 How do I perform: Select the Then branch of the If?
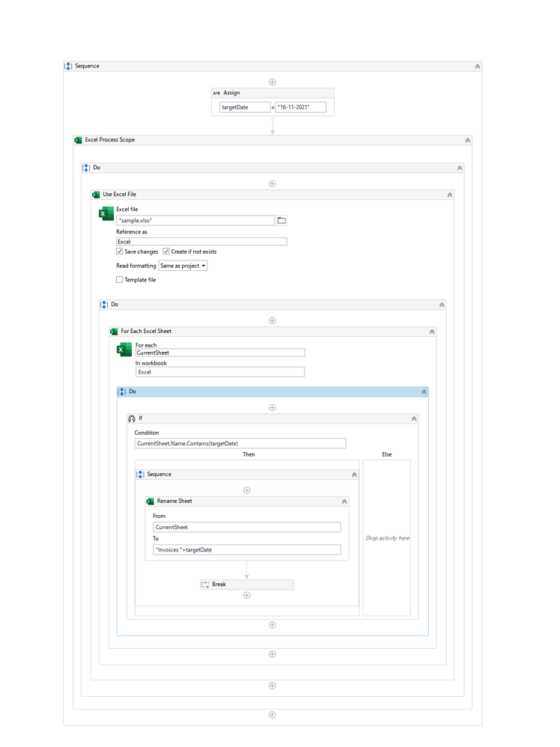pos(248,454)
